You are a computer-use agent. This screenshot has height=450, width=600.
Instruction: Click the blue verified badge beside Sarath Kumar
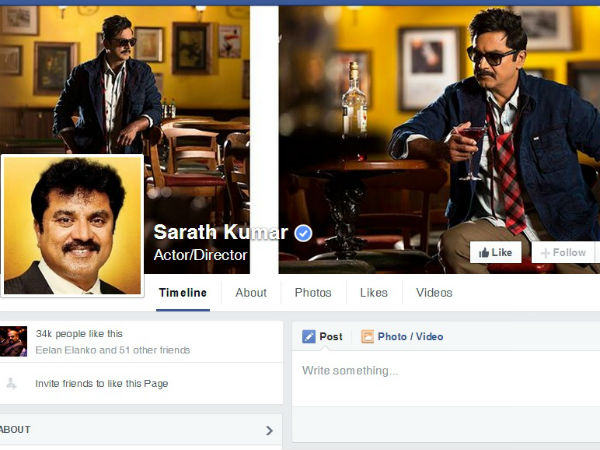303,233
